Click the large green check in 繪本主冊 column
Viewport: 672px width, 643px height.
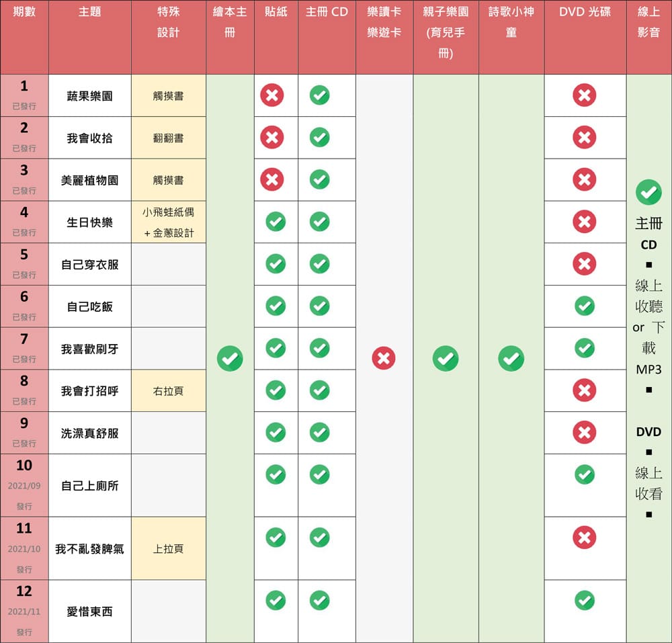pyautogui.click(x=230, y=359)
